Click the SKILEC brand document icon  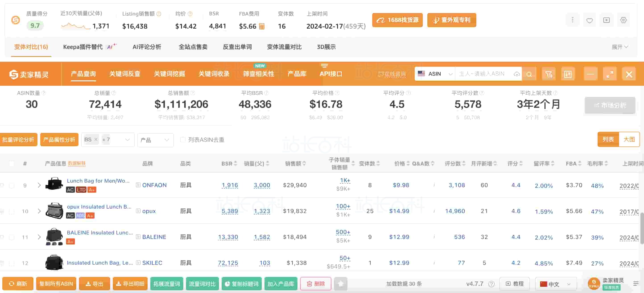[138, 262]
